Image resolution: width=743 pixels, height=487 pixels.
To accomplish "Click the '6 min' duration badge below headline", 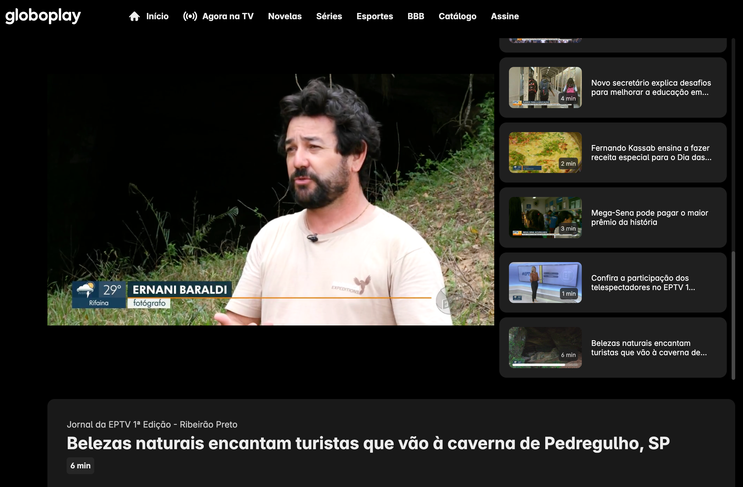I will 81,466.
